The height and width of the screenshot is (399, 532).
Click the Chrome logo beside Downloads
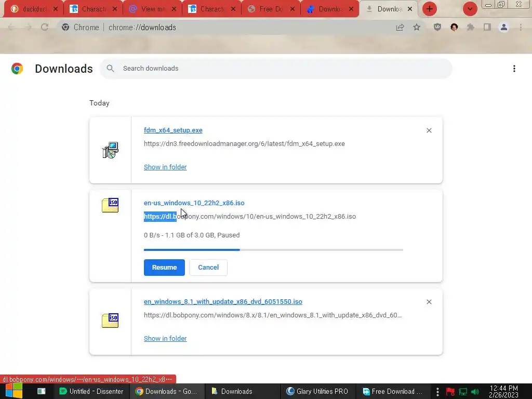tap(17, 69)
